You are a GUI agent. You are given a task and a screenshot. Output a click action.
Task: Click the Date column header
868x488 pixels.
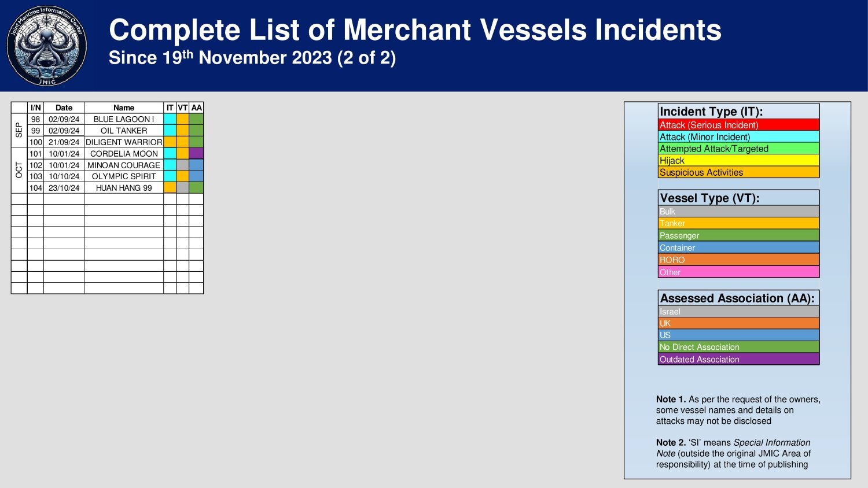(x=64, y=108)
